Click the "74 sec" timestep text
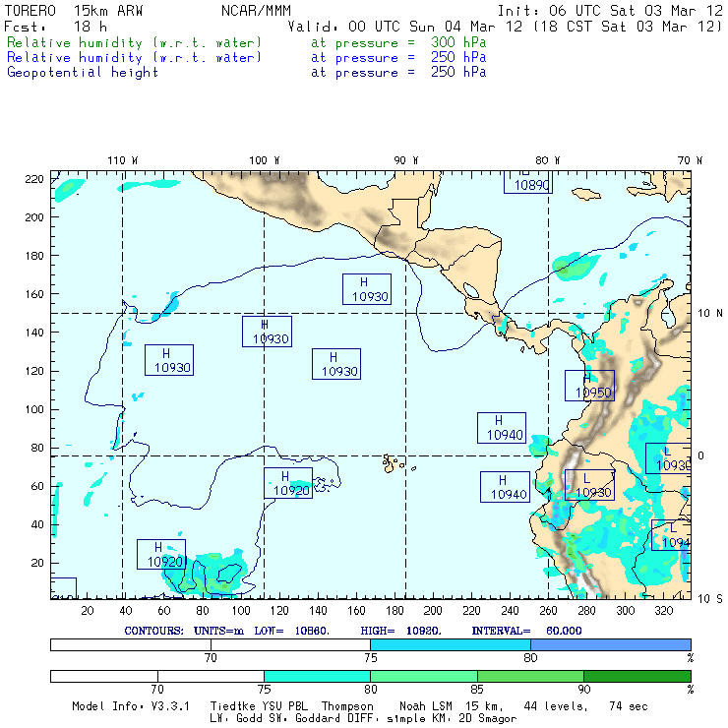 (x=629, y=706)
